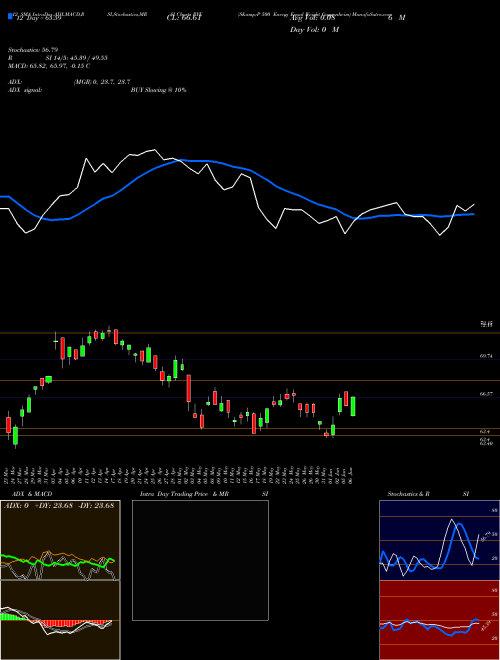Select the 'BUY Slowing @ 10%' signal text
The height and width of the screenshot is (660, 500).
[158, 90]
